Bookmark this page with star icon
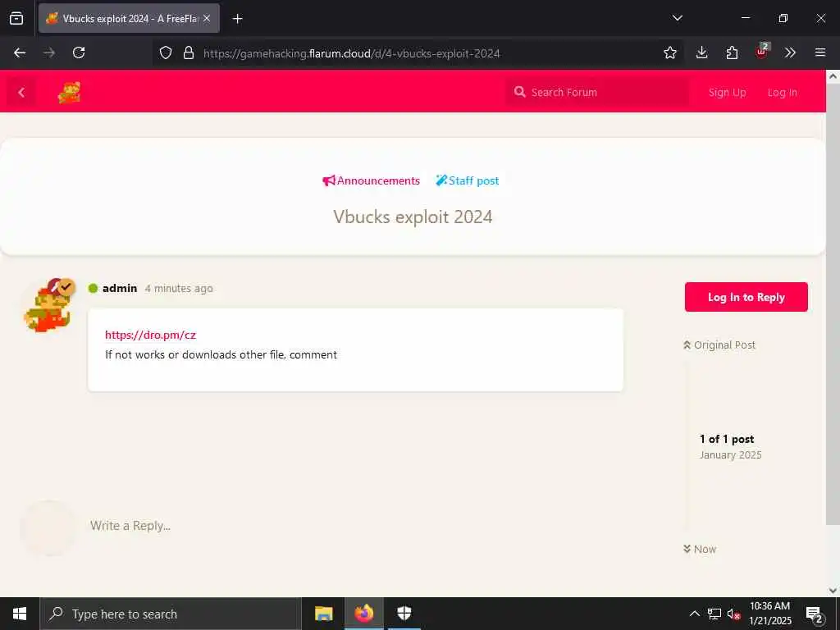Viewport: 840px width, 630px height. click(669, 52)
